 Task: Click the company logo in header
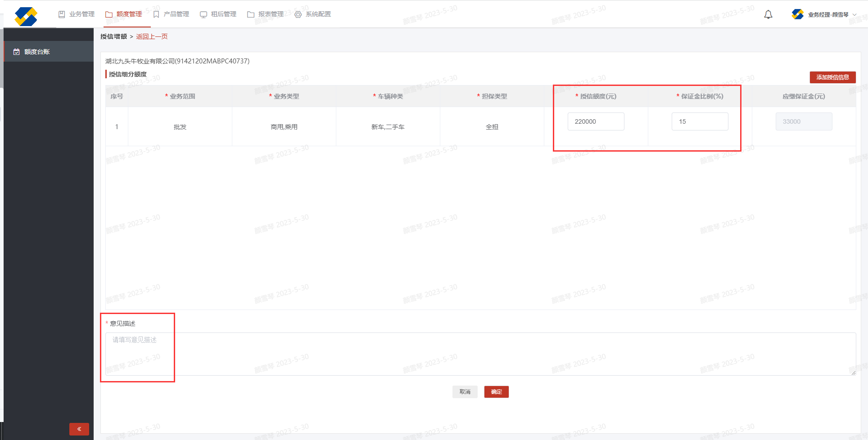pyautogui.click(x=26, y=17)
